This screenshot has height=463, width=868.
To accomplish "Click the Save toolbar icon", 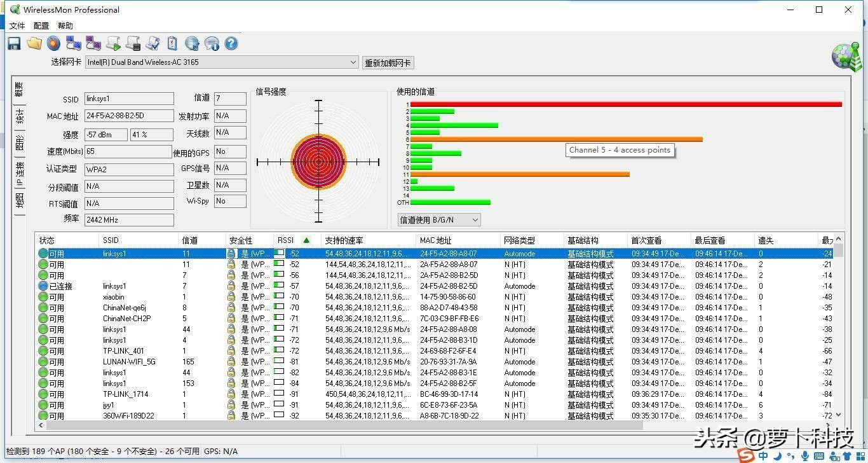I will (14, 43).
